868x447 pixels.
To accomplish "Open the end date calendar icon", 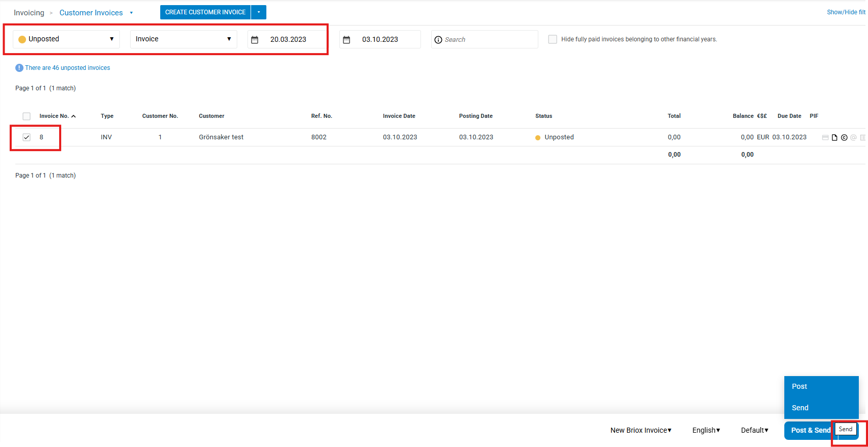I will (x=346, y=40).
